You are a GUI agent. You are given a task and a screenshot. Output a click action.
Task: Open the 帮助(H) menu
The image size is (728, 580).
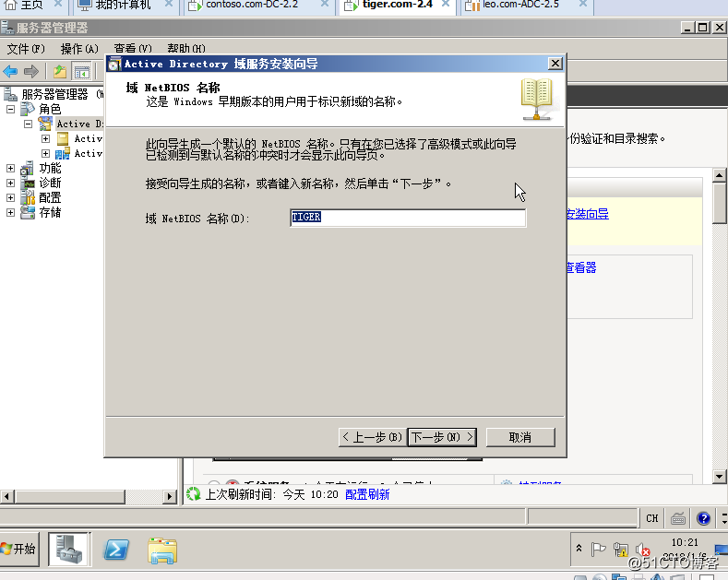(186, 48)
